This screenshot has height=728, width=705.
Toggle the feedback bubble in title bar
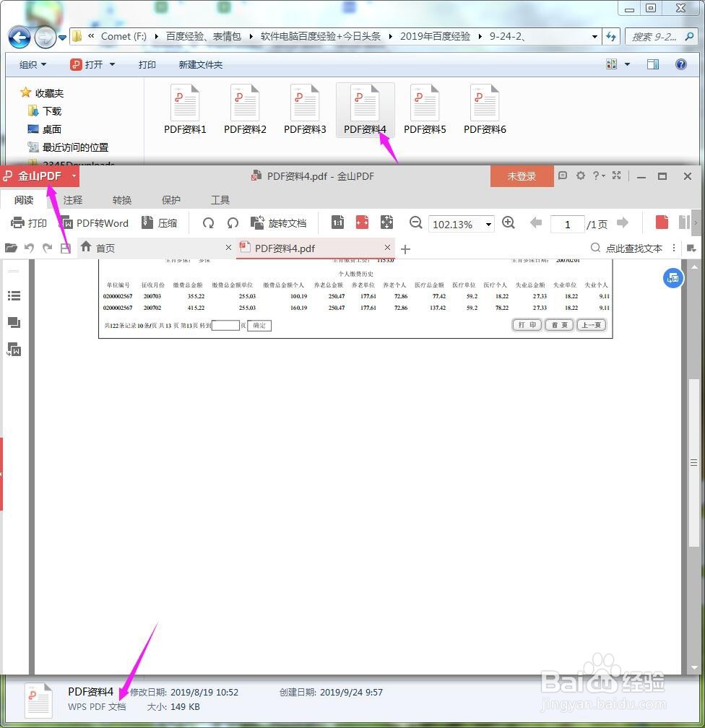[561, 175]
